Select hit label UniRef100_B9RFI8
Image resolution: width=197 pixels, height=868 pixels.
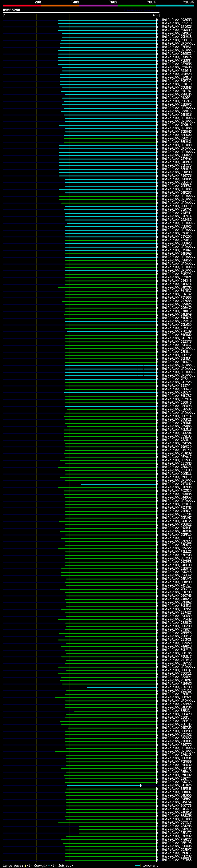(177, 40)
